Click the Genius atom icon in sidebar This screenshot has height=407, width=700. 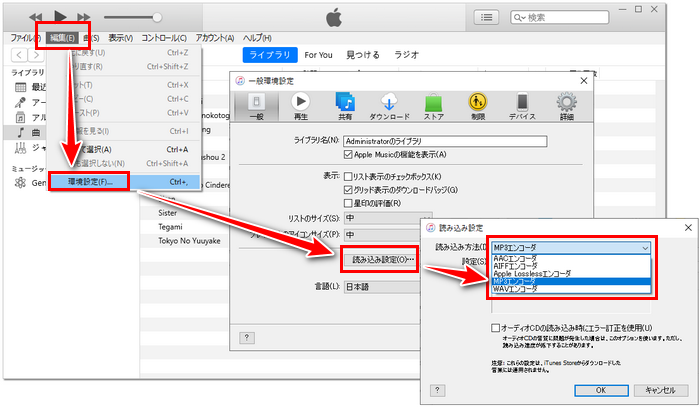pyautogui.click(x=20, y=183)
